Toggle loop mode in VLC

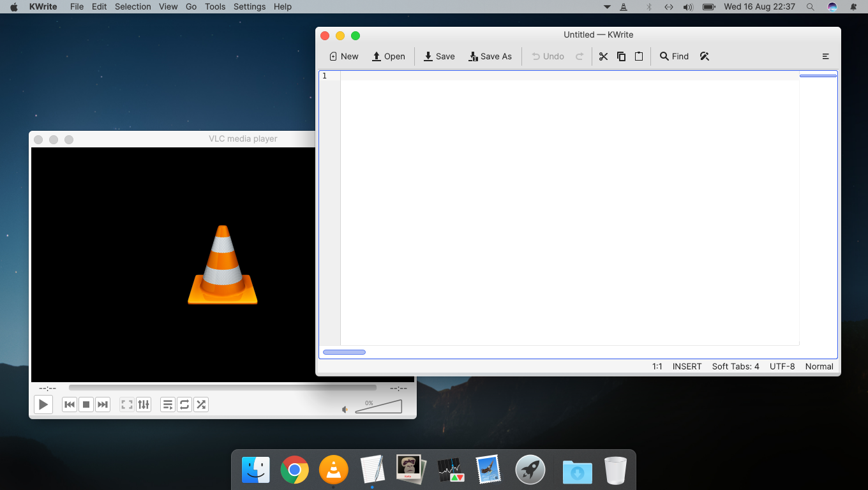[x=184, y=405]
